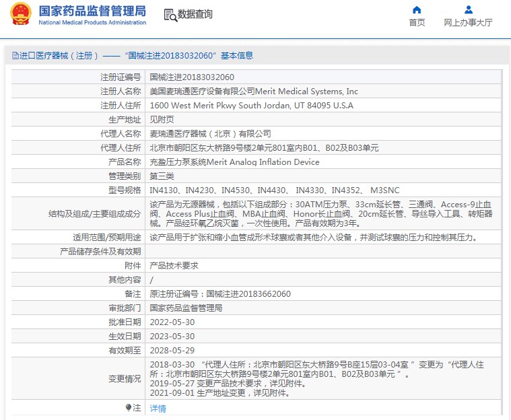Image resolution: width=511 pixels, height=420 pixels.
Task: Click the 其他内容 row label
Action: pos(125,279)
